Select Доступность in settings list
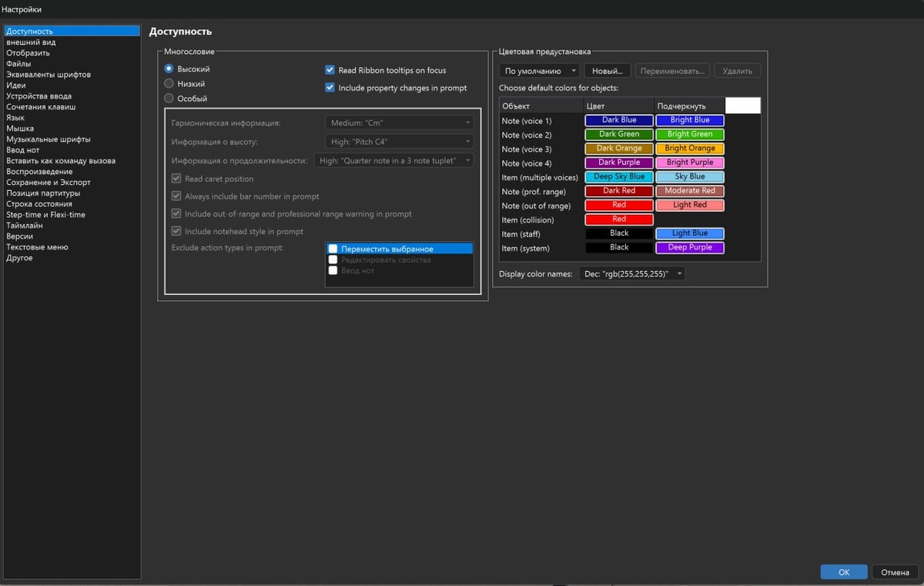 click(x=72, y=31)
